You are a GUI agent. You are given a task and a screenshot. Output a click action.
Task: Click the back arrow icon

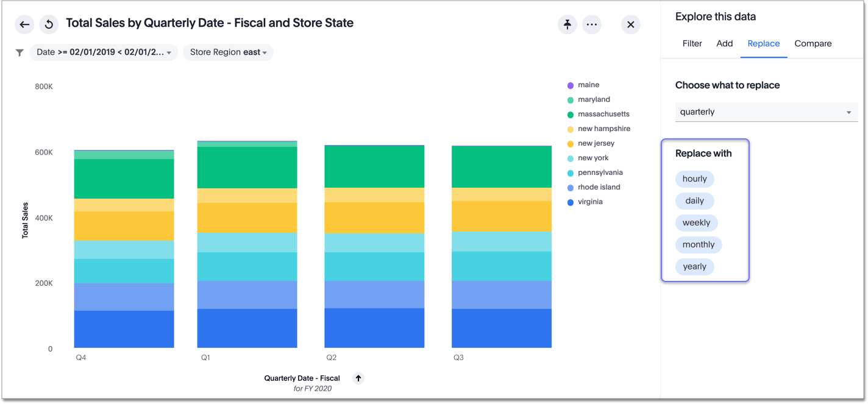coord(24,24)
